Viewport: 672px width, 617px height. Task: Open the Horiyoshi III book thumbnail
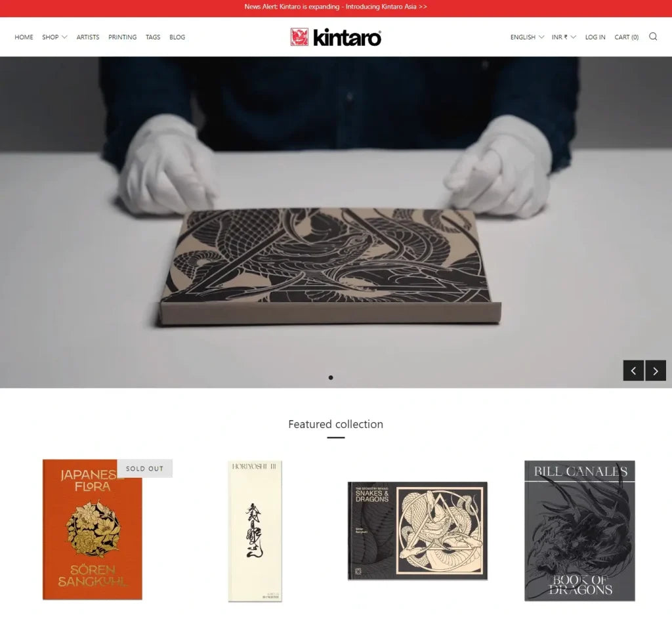click(x=255, y=531)
